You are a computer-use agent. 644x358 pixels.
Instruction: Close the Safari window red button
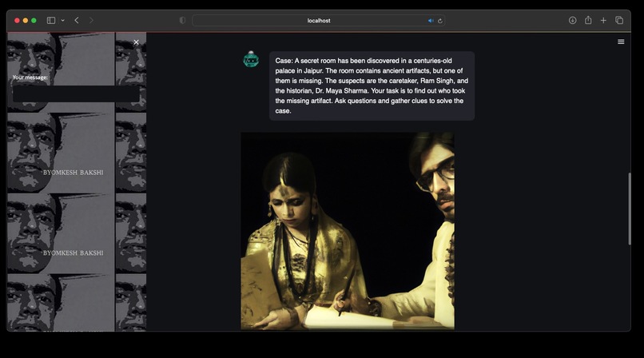click(17, 21)
